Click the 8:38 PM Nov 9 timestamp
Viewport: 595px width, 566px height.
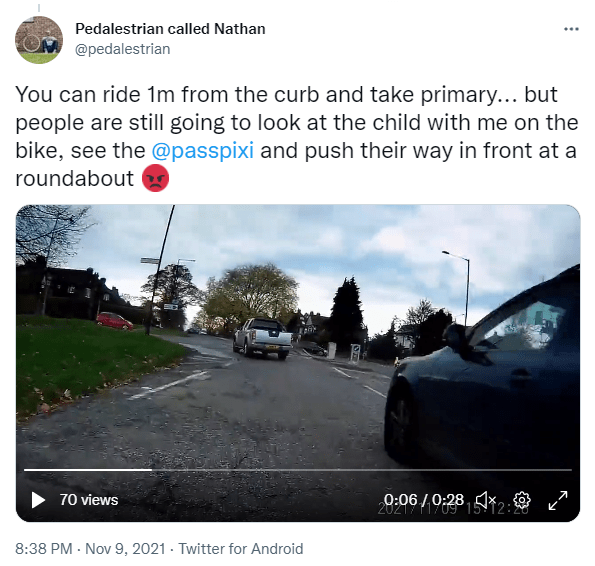tap(90, 549)
